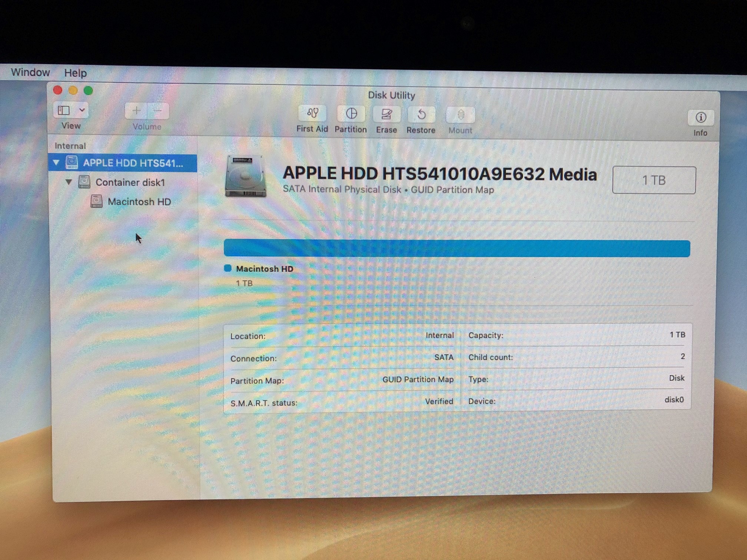Click the large hard drive image
This screenshot has height=560, width=747.
[x=245, y=176]
